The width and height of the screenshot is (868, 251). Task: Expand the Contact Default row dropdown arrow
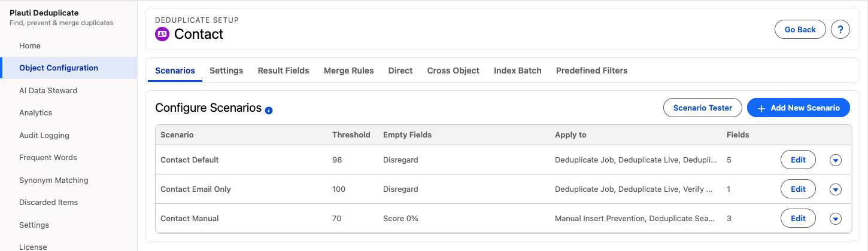coord(836,160)
